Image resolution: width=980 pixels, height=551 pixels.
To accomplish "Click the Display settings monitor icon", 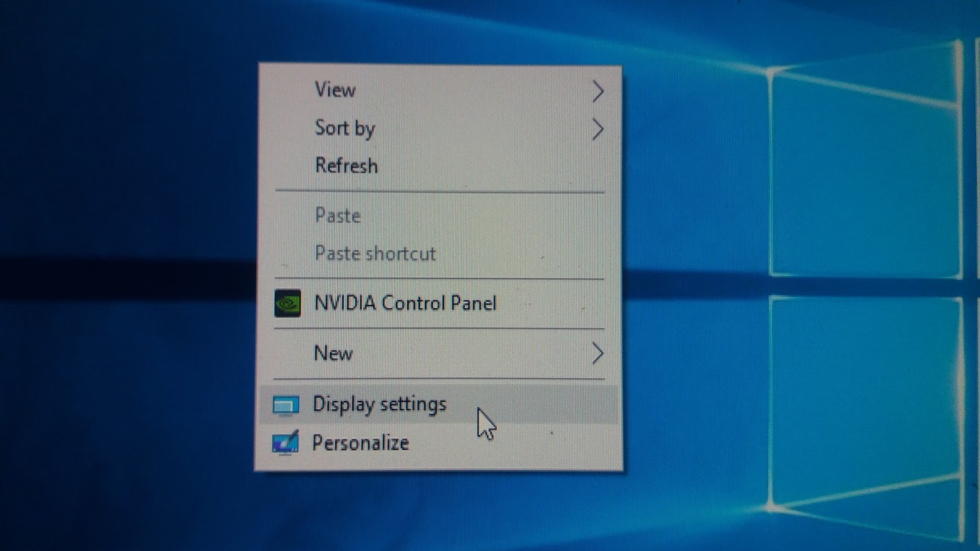I will [x=285, y=405].
